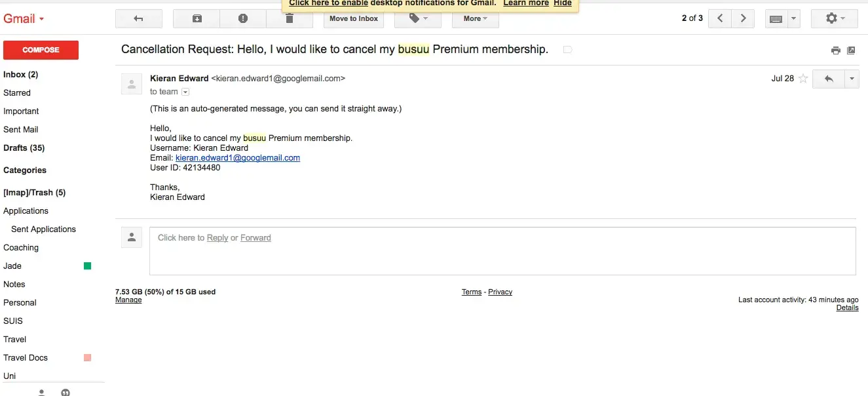Open the Labels dropdown
Screen dimensions: 868x396
click(418, 19)
